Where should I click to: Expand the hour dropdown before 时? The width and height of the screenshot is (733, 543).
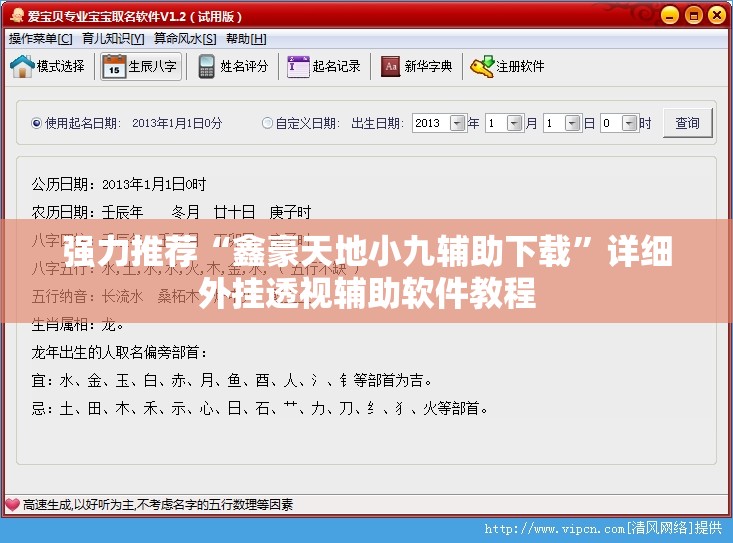(x=629, y=123)
